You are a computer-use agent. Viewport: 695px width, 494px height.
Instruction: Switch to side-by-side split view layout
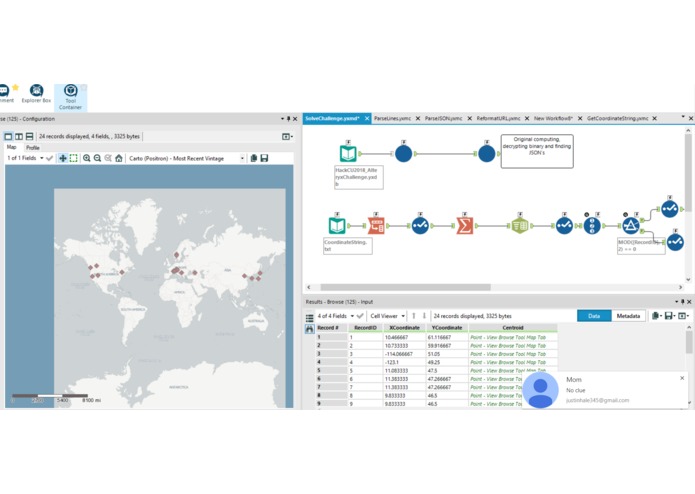pos(19,136)
